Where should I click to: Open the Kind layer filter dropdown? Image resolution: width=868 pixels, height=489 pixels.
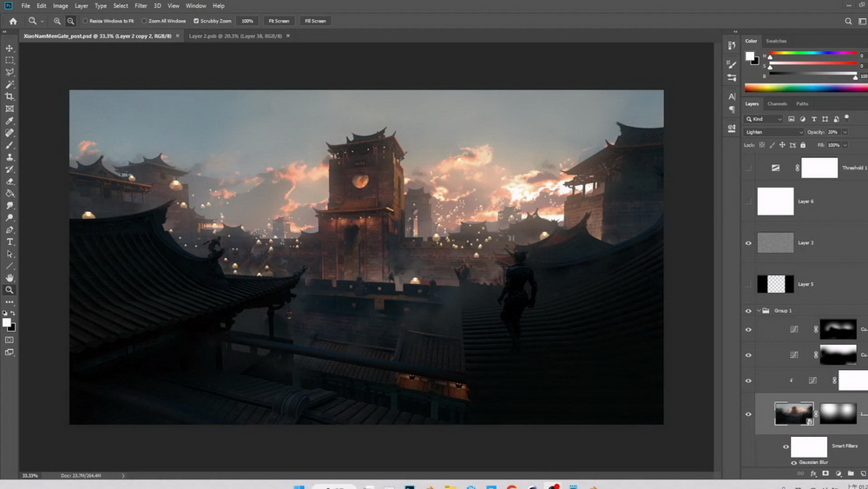click(x=764, y=119)
